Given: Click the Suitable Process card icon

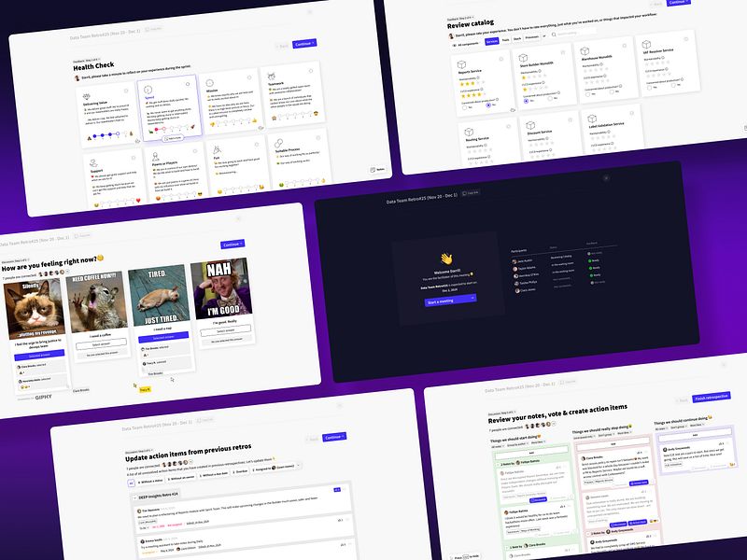Looking at the screenshot, I should pyautogui.click(x=278, y=143).
